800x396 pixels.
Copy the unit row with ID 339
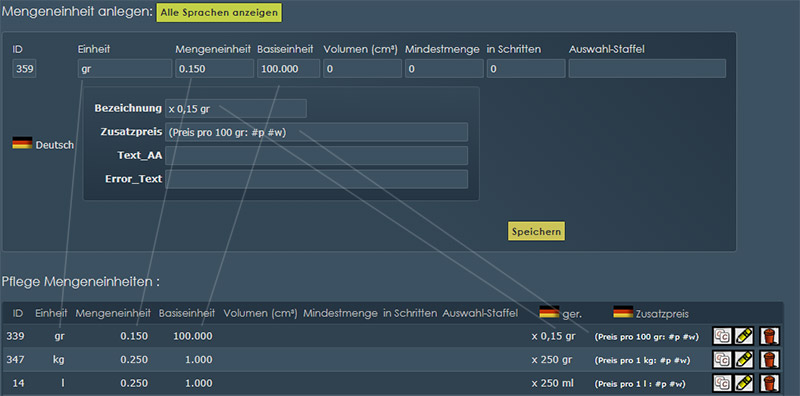point(722,336)
